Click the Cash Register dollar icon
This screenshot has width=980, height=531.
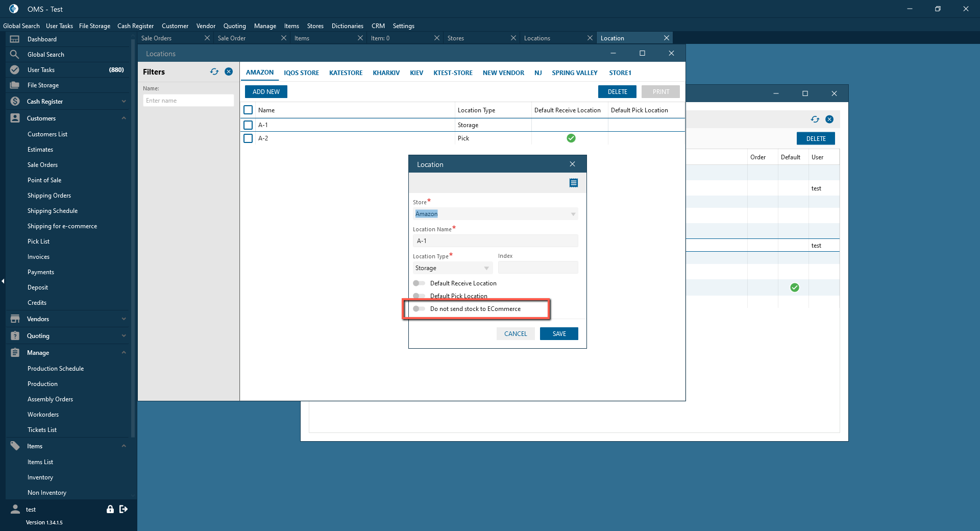click(x=15, y=102)
